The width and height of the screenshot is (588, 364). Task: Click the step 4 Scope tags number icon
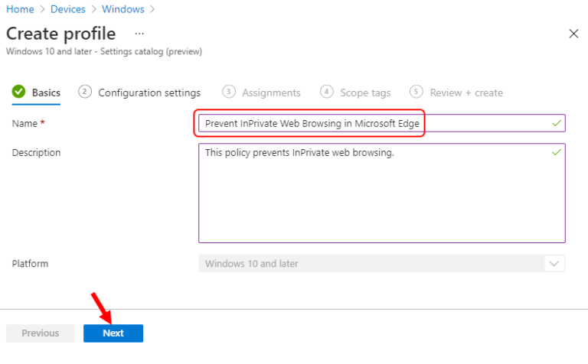[327, 92]
